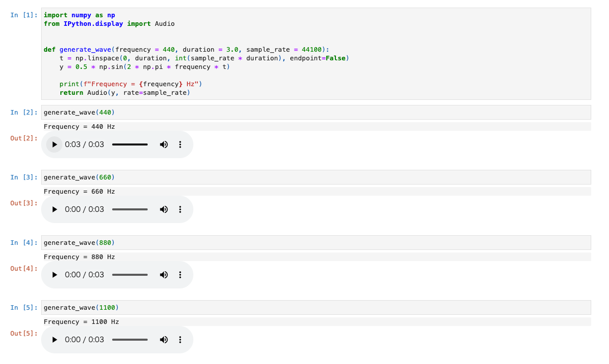Seek within the 440 Hz audio progress bar
Viewport: 609px width, 364px height.
(x=130, y=144)
